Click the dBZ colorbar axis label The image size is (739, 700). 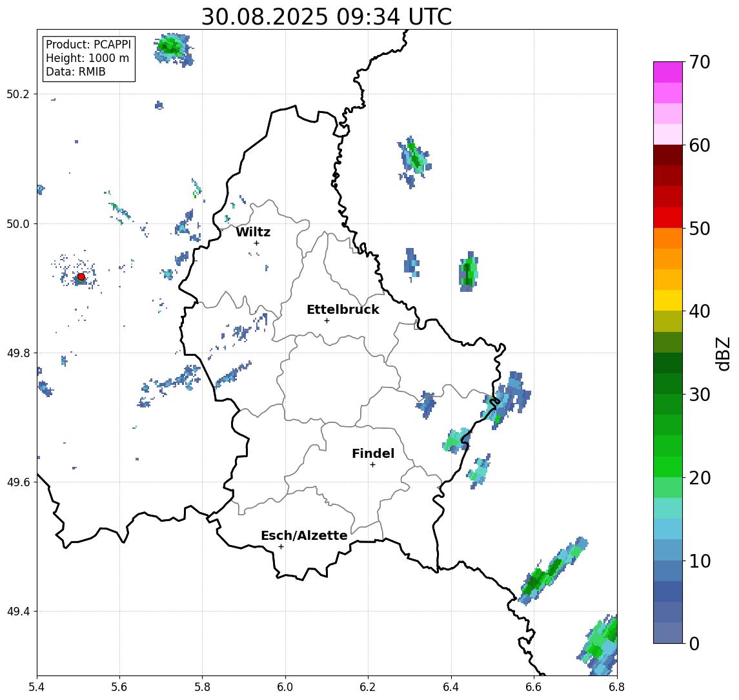[722, 353]
